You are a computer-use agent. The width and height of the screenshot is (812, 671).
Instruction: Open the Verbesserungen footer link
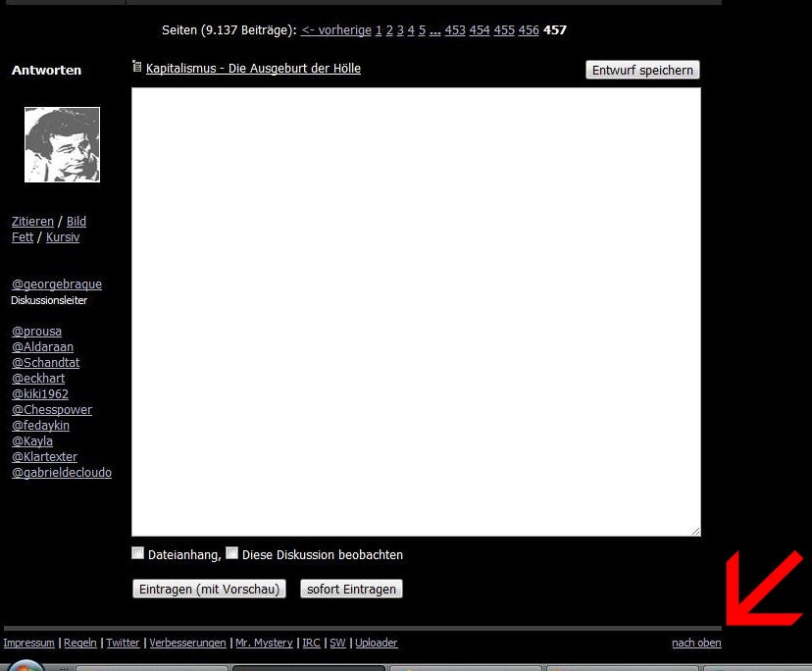click(x=187, y=643)
